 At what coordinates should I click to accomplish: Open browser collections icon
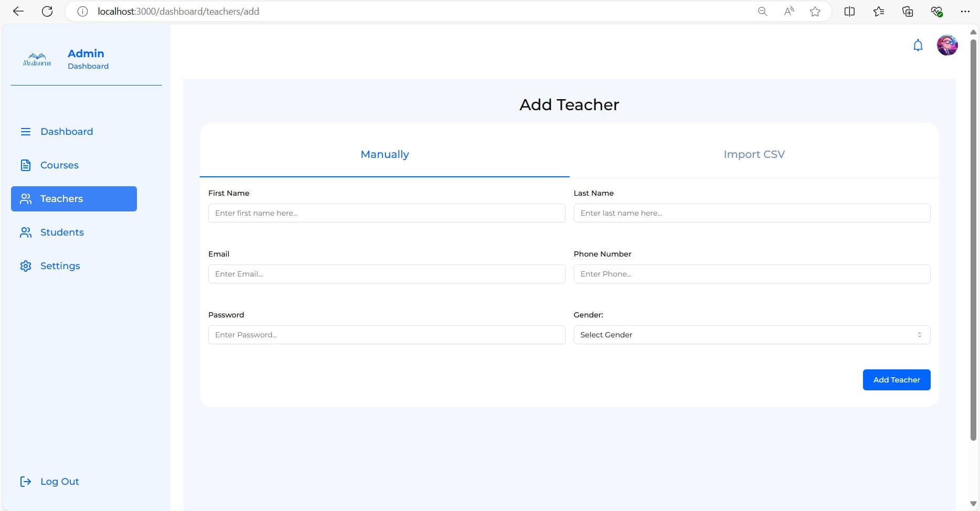tap(908, 12)
